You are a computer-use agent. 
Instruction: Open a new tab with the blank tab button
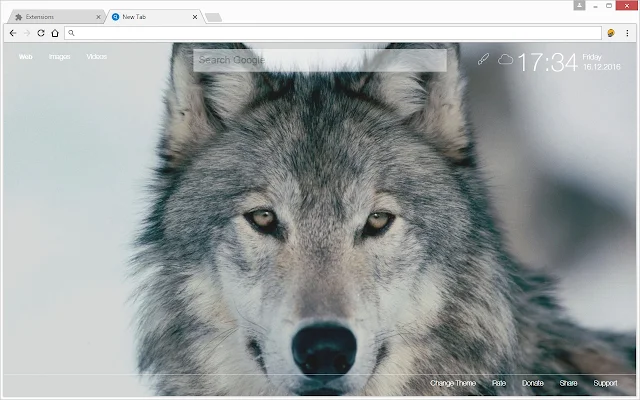click(x=213, y=17)
